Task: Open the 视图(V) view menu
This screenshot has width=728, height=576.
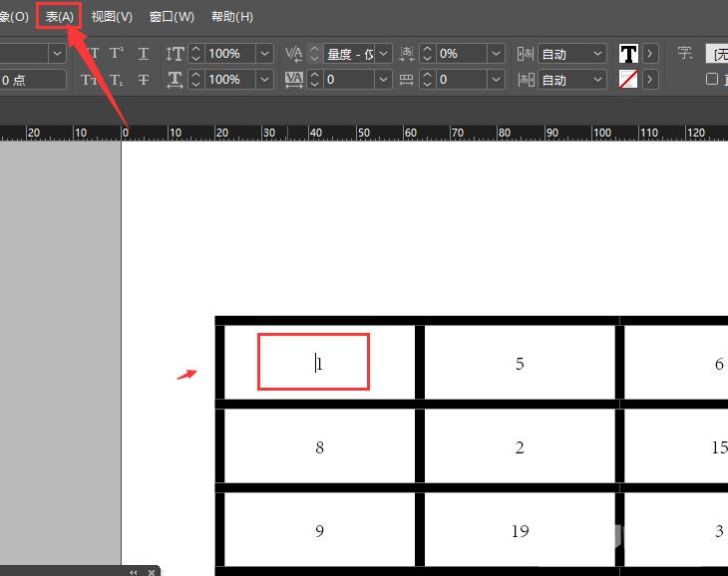Action: point(112,17)
